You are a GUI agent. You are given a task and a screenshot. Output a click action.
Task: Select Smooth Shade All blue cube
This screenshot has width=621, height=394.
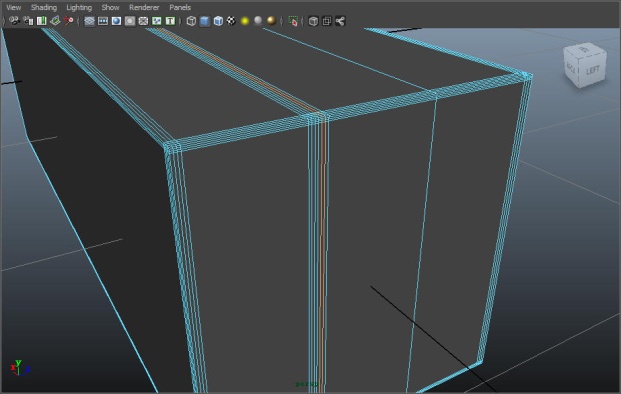205,21
